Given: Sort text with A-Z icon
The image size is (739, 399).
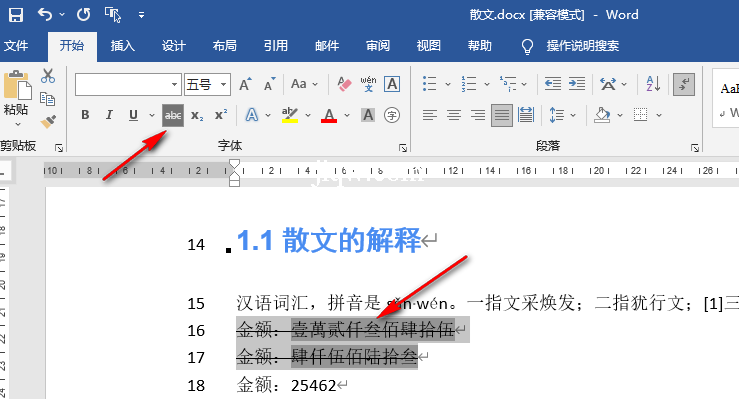Looking at the screenshot, I should 653,84.
